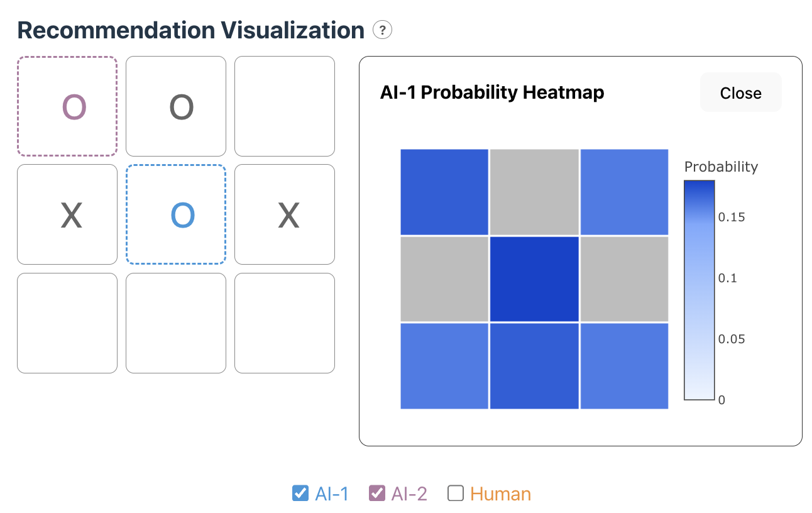Disable the AI-1 checkbox
Viewport: 812px width, 513px height.
coord(300,494)
